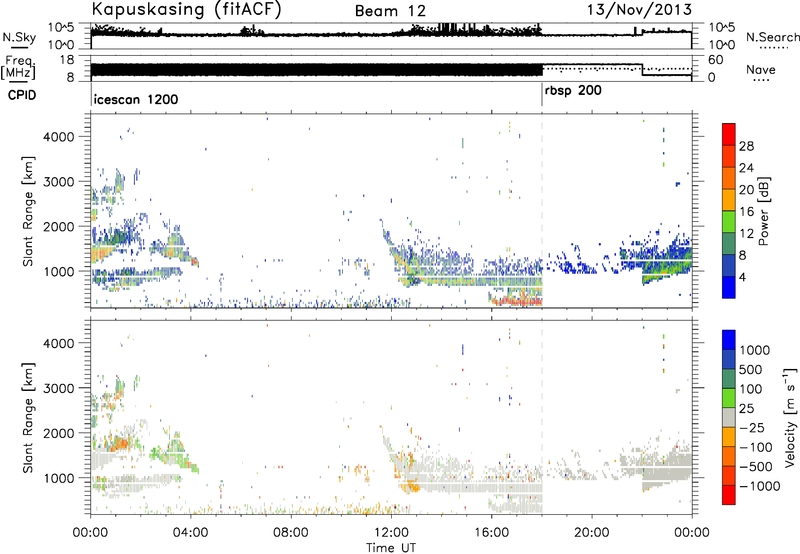Select the N.Sky legend label

pyautogui.click(x=19, y=37)
